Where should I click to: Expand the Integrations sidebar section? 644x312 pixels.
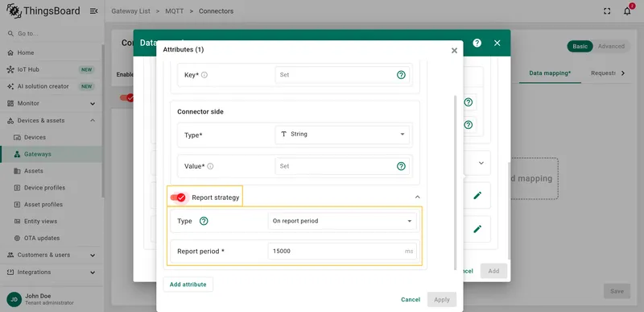tap(93, 272)
